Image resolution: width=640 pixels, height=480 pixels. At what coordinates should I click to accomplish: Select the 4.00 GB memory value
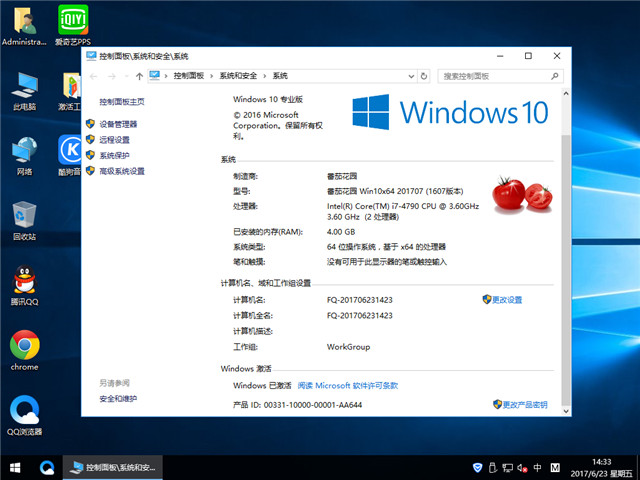pyautogui.click(x=341, y=232)
